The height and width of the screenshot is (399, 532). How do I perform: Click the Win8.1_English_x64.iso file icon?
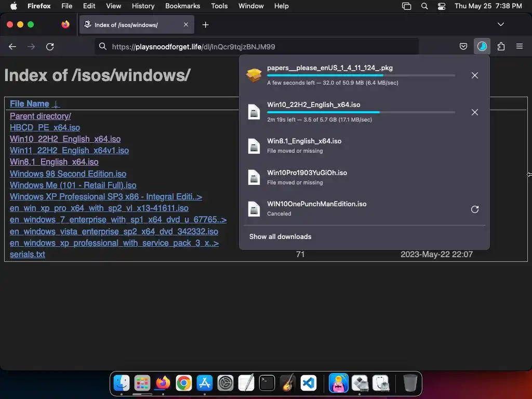tap(254, 146)
